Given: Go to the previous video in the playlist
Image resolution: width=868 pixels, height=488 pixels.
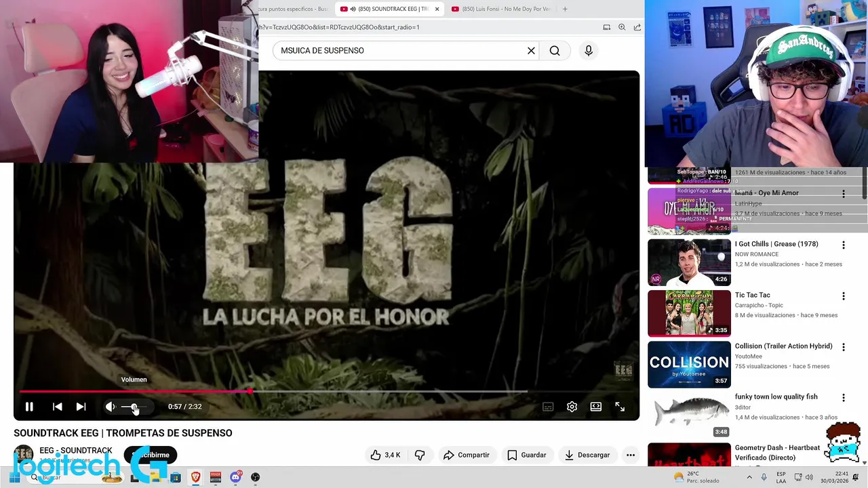Looking at the screenshot, I should [x=57, y=407].
